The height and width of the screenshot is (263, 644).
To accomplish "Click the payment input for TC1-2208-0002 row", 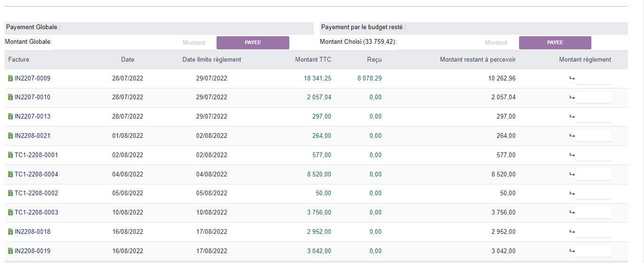I will coord(593,193).
